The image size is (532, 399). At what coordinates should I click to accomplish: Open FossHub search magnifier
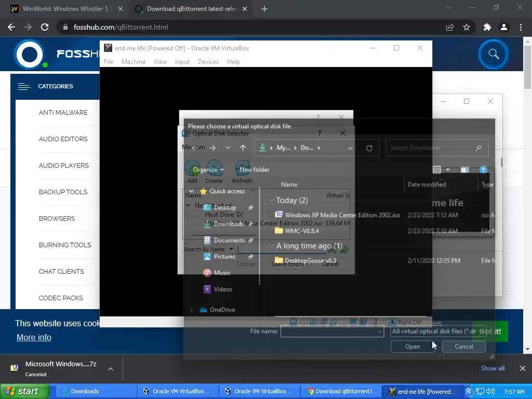494,54
